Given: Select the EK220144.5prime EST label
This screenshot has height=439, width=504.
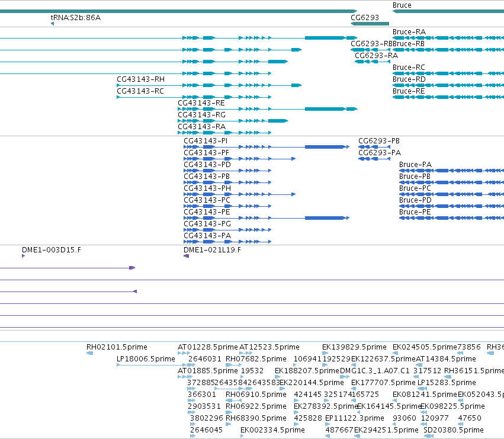Looking at the screenshot, I should coord(312,383).
